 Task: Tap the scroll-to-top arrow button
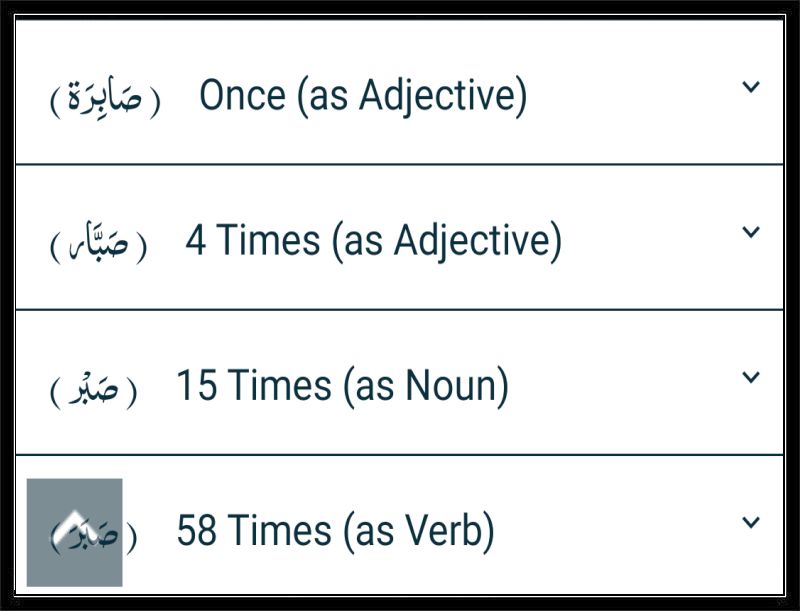(74, 532)
